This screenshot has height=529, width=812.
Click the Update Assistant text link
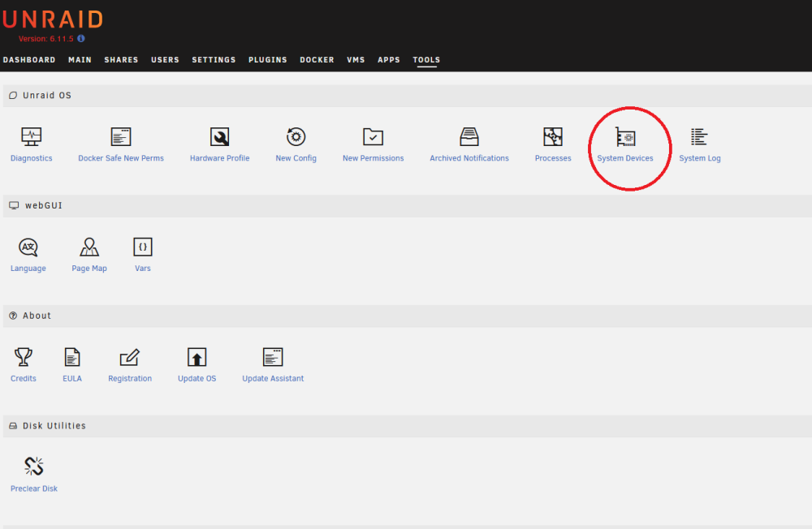click(x=273, y=378)
